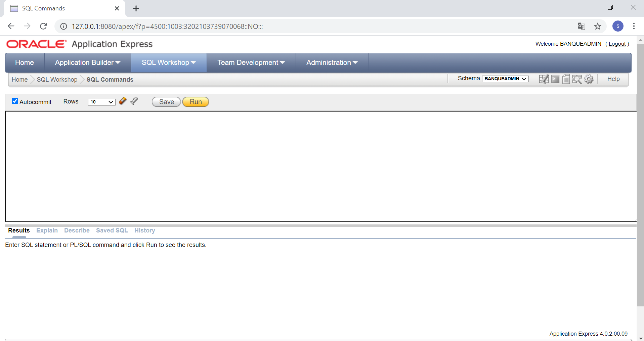The height and width of the screenshot is (341, 644).
Task: Click inside the SQL command editor
Action: (321, 166)
